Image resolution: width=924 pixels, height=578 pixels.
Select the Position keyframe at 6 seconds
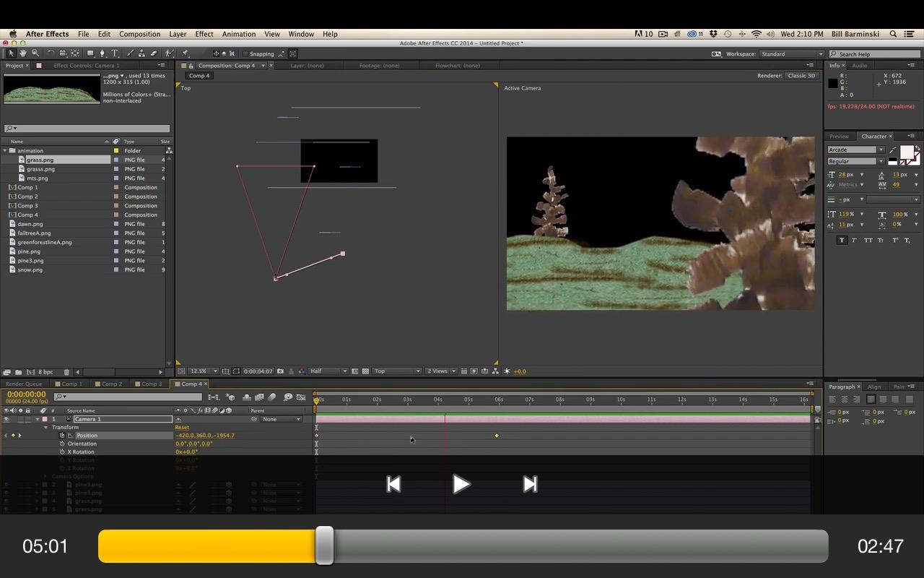(x=497, y=436)
